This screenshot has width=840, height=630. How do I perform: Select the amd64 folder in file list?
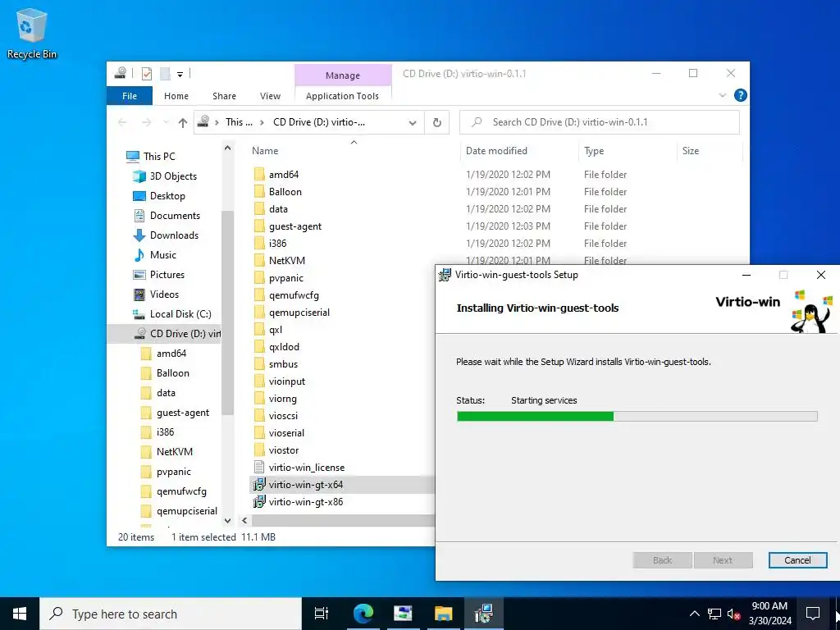(283, 175)
